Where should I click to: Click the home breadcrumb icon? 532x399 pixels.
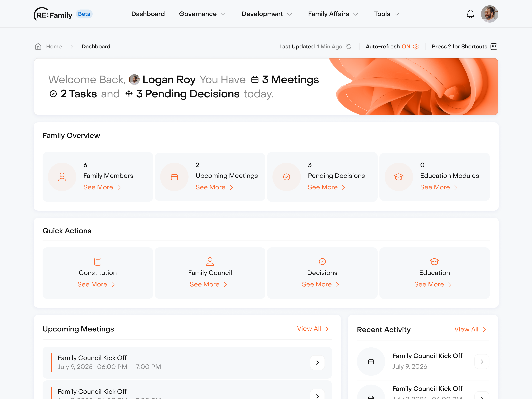tap(38, 46)
